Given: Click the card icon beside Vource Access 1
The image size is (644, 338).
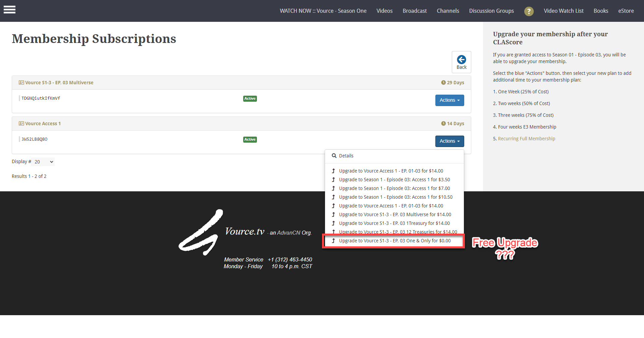Looking at the screenshot, I should coord(21,124).
